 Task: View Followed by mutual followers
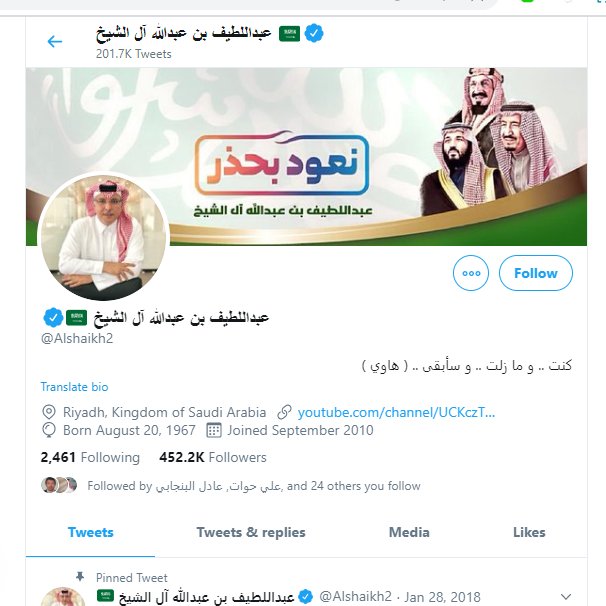(x=231, y=486)
